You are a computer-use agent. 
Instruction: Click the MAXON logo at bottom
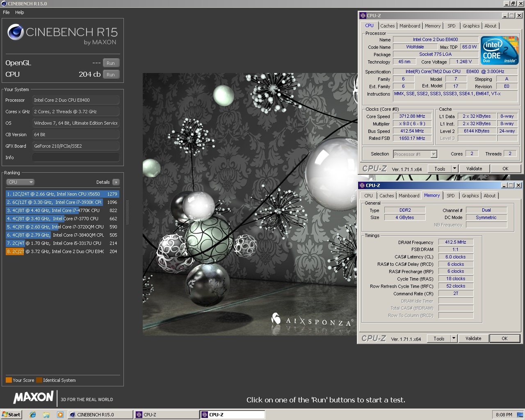coord(33,397)
